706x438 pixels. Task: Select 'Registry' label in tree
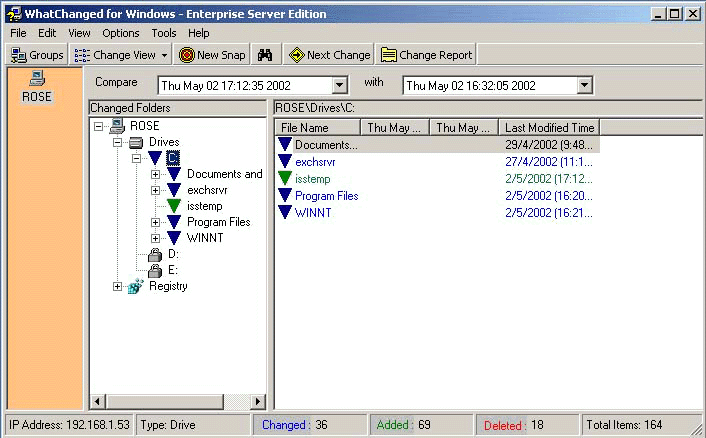point(168,286)
